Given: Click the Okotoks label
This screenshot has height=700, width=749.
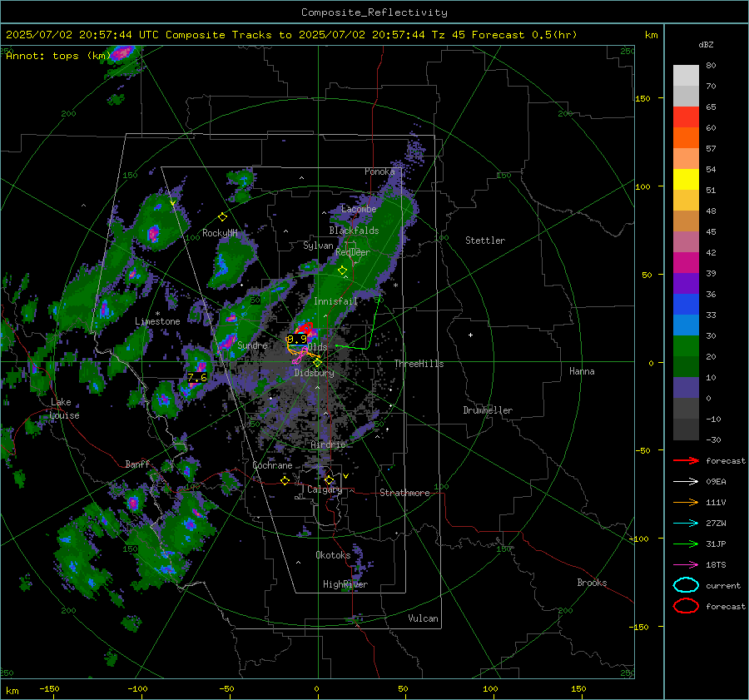Looking at the screenshot, I should [x=333, y=555].
